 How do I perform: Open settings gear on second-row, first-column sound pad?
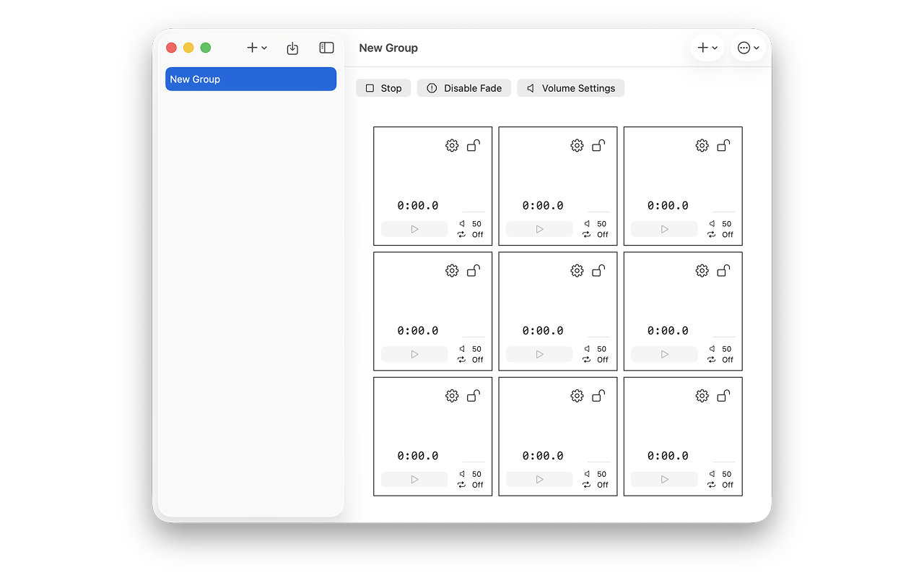tap(452, 270)
